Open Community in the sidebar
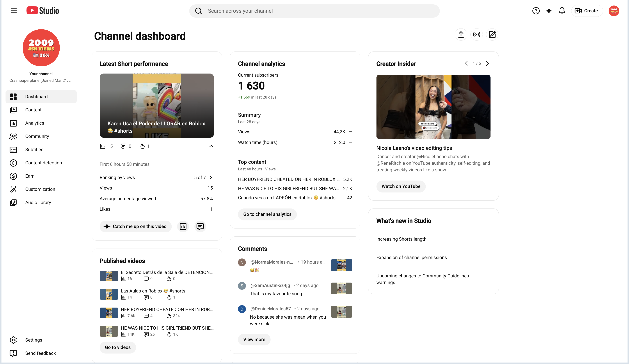This screenshot has height=364, width=629. 41,136
